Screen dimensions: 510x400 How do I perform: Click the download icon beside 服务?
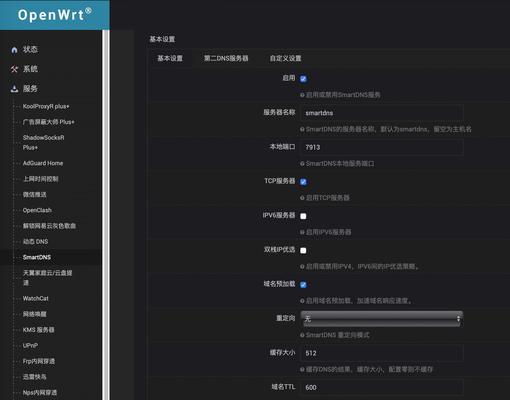tap(14, 89)
